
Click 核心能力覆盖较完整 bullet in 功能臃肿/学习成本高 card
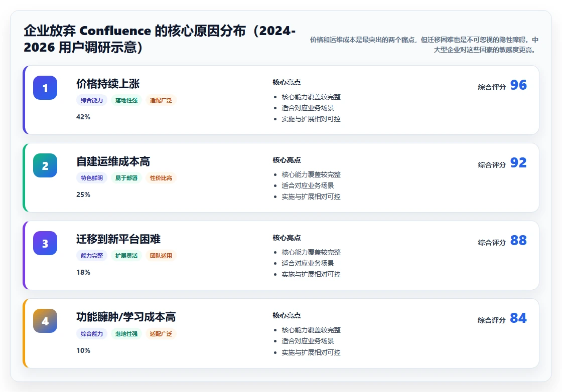pyautogui.click(x=311, y=330)
